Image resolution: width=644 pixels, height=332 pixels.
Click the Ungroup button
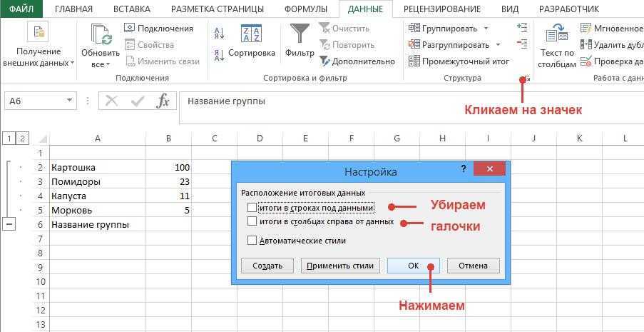[449, 45]
